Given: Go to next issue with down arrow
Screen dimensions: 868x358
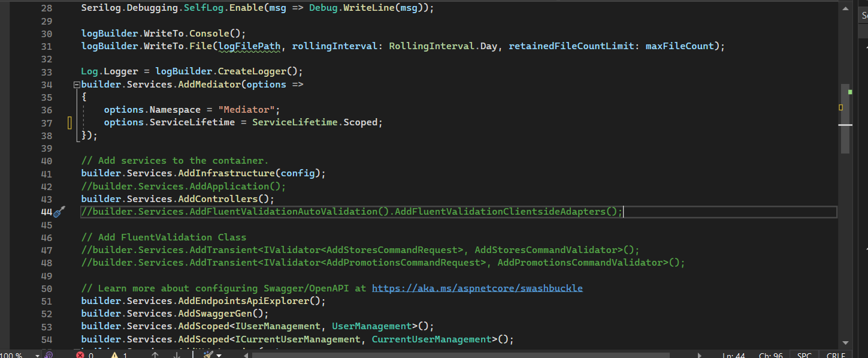Looking at the screenshot, I should 177,354.
